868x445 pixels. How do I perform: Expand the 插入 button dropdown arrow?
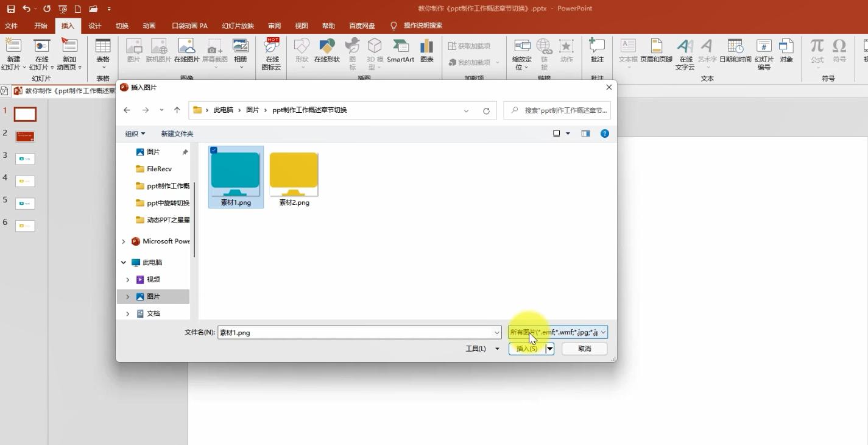pyautogui.click(x=549, y=349)
